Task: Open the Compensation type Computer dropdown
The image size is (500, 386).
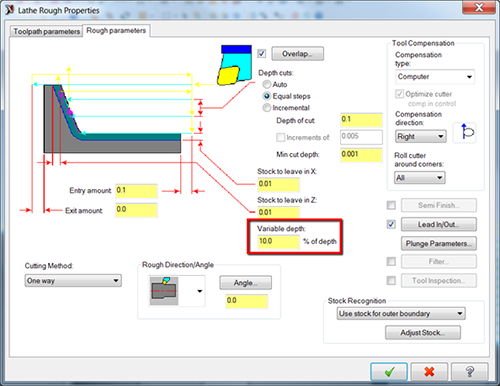Action: point(435,77)
